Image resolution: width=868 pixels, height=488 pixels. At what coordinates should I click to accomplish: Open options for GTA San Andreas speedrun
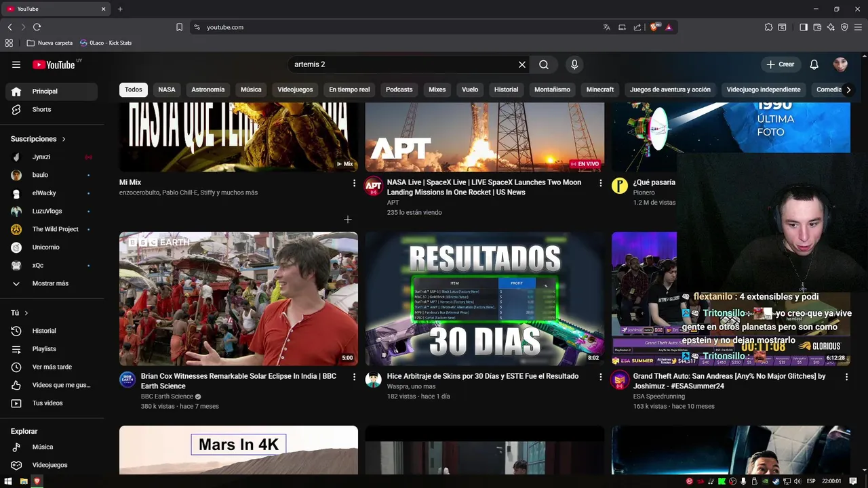point(846,377)
